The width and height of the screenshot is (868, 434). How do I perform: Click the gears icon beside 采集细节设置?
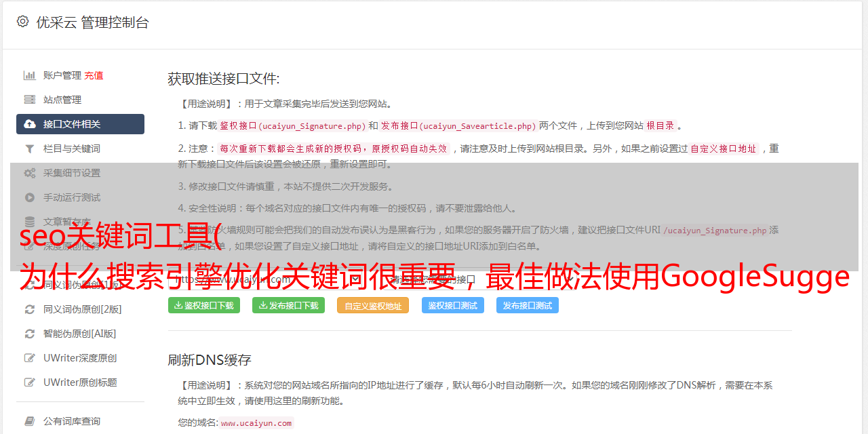30,173
